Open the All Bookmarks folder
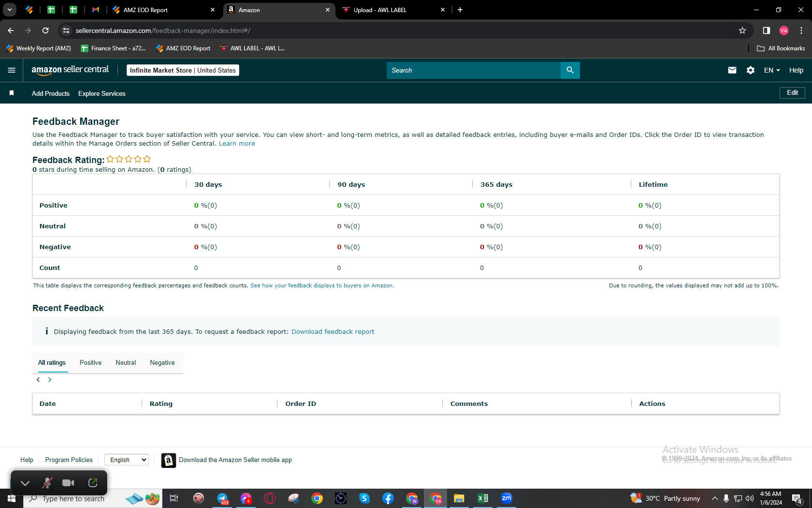The width and height of the screenshot is (812, 508). pos(781,48)
